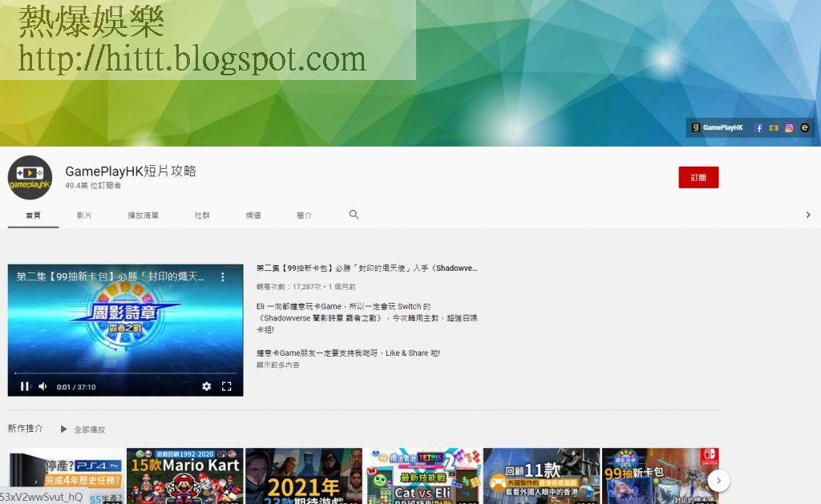Switch to the 頻道 tab

click(x=253, y=215)
